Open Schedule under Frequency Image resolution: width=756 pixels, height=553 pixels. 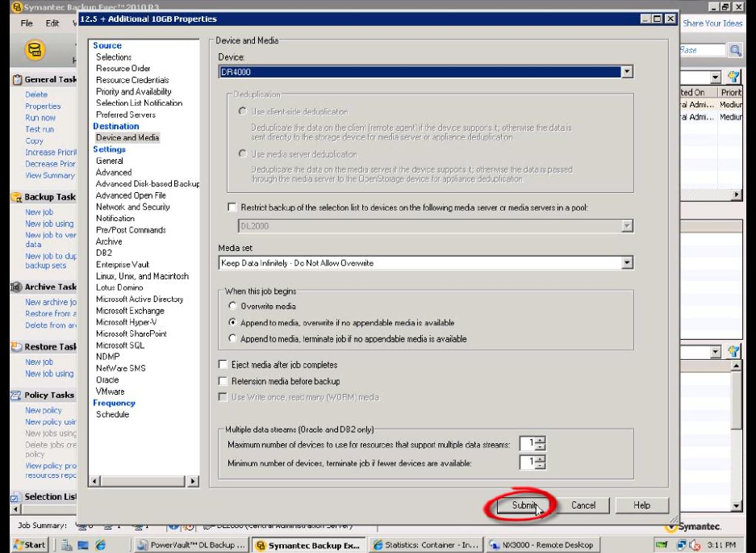[x=112, y=414]
